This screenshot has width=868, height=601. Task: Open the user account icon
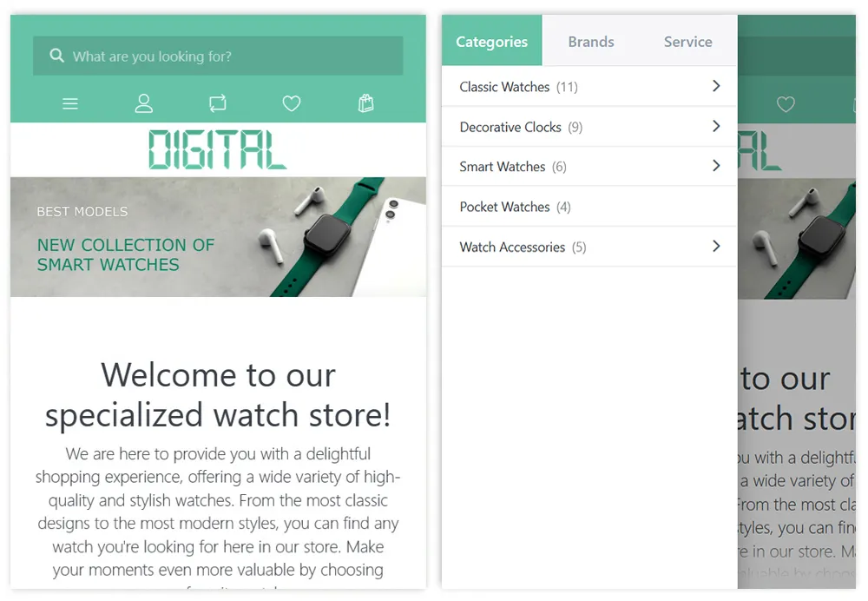(144, 104)
